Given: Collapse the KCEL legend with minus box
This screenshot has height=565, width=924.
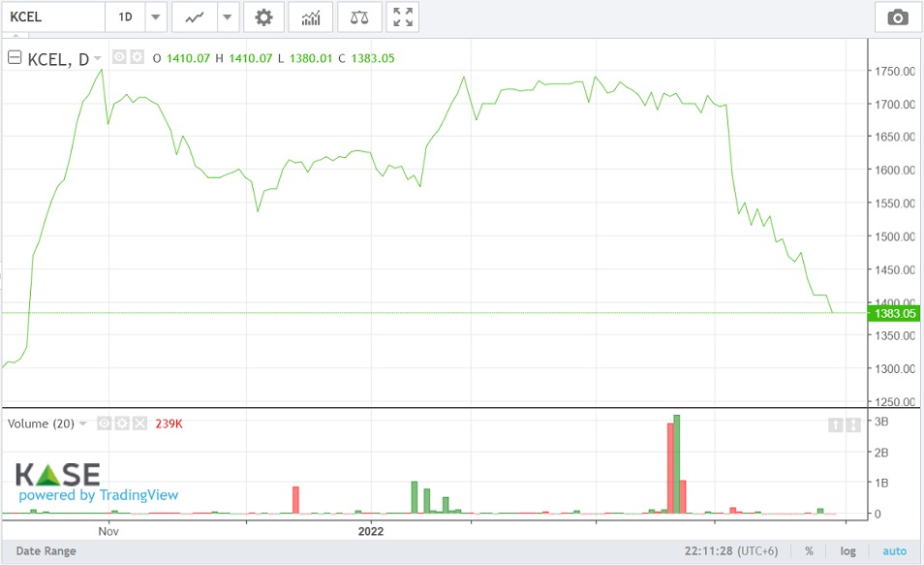Looking at the screenshot, I should pyautogui.click(x=15, y=58).
